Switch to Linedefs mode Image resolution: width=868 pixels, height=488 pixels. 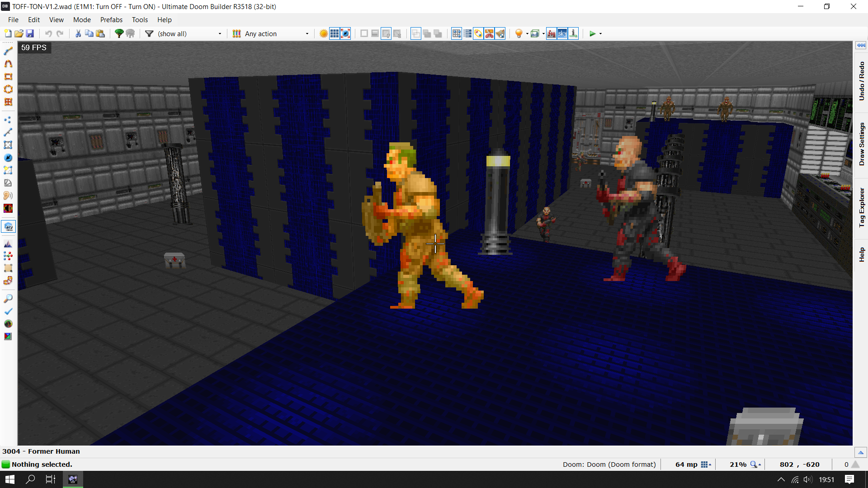coord(8,132)
